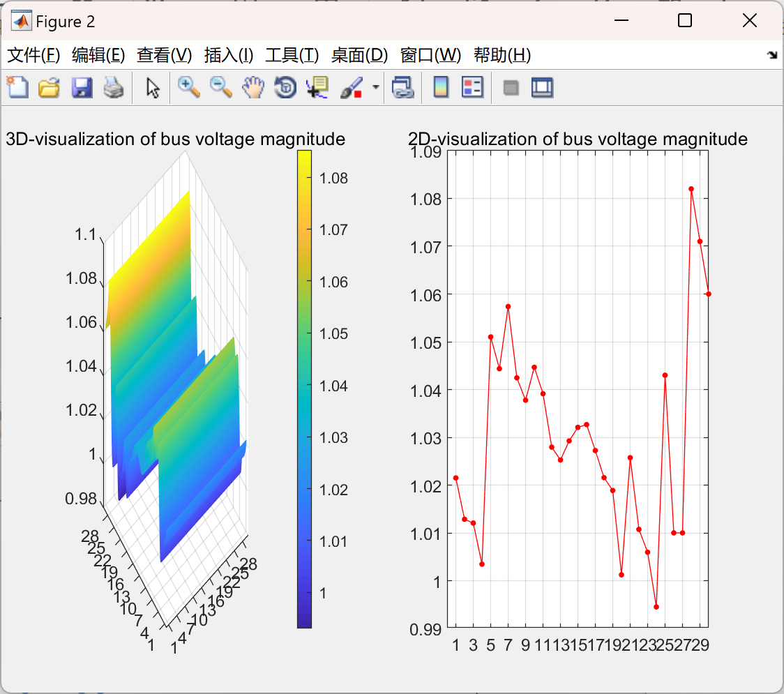Activate the Pan tool

(x=252, y=86)
